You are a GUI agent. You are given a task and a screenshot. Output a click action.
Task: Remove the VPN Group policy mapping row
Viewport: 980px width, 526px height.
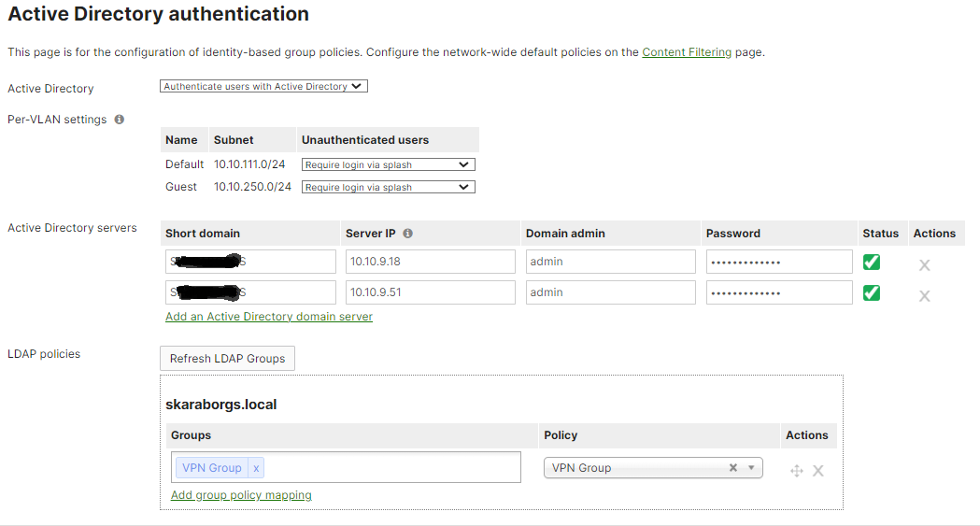[818, 471]
